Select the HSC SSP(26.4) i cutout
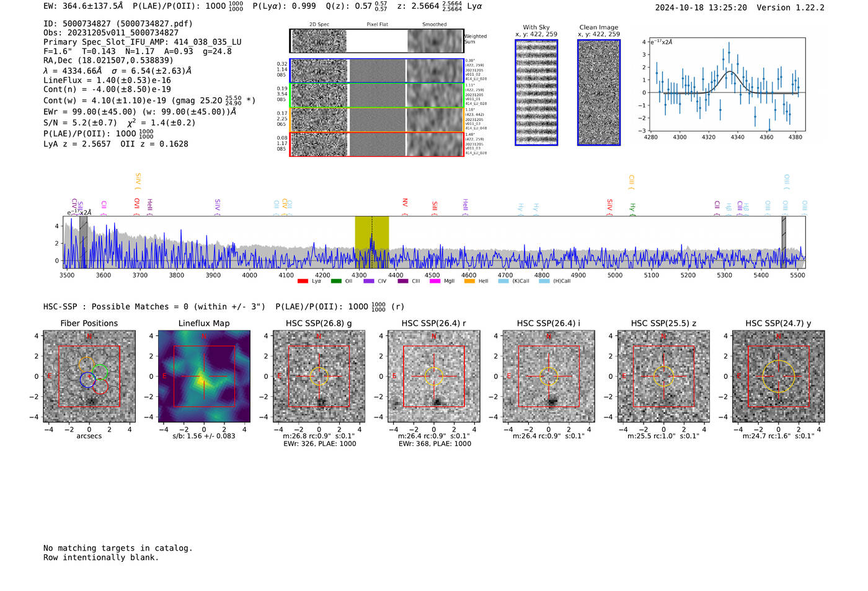Viewport: 868px width, 591px height. [549, 376]
